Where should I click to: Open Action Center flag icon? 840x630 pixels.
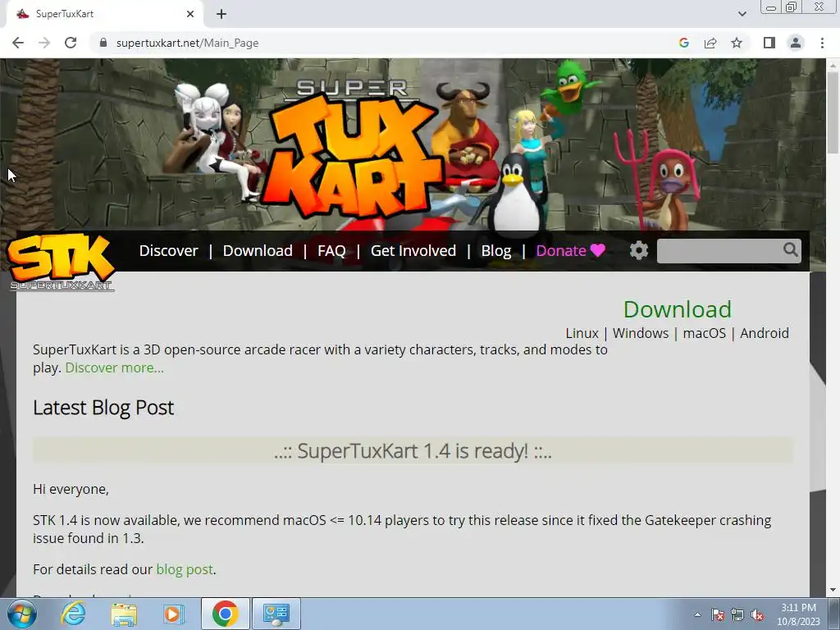point(718,614)
